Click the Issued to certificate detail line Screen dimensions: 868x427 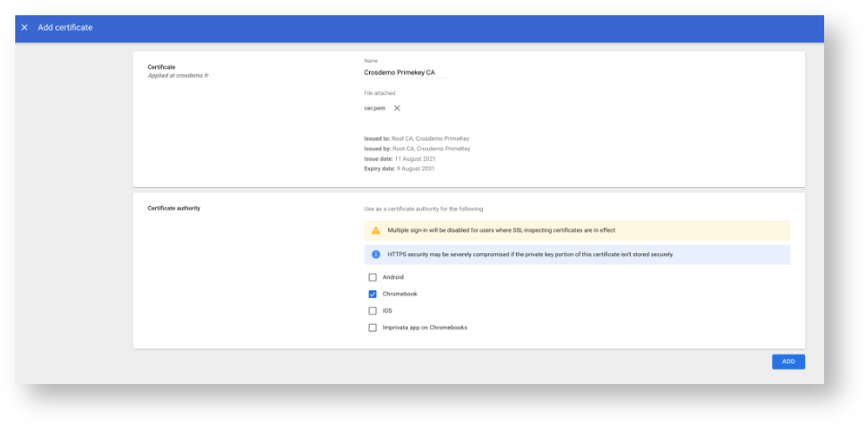416,139
